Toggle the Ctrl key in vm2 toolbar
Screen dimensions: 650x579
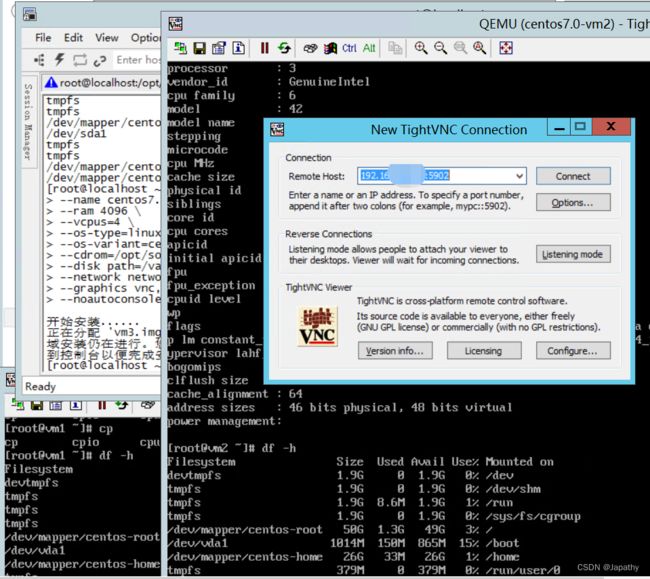pos(349,48)
